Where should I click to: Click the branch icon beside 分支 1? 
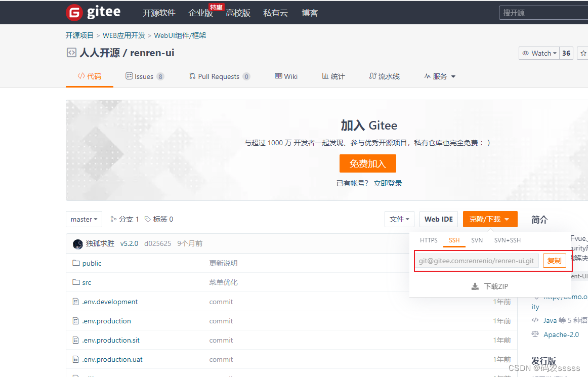click(113, 219)
